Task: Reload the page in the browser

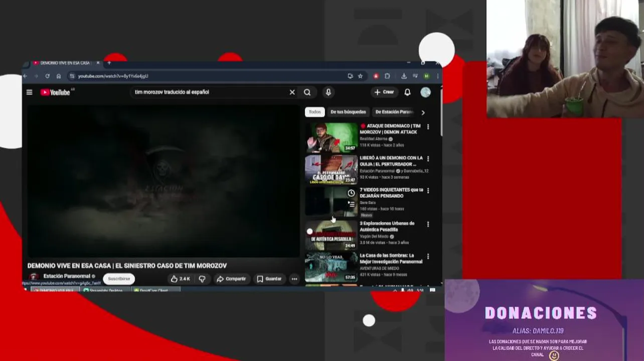Action: pyautogui.click(x=47, y=76)
